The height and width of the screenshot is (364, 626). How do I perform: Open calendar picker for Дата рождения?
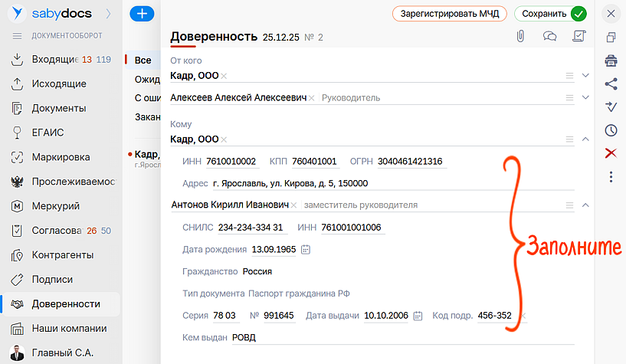click(x=306, y=250)
